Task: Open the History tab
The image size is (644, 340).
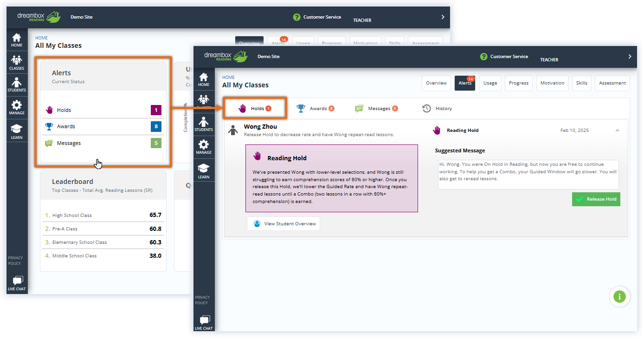Action: tap(437, 108)
